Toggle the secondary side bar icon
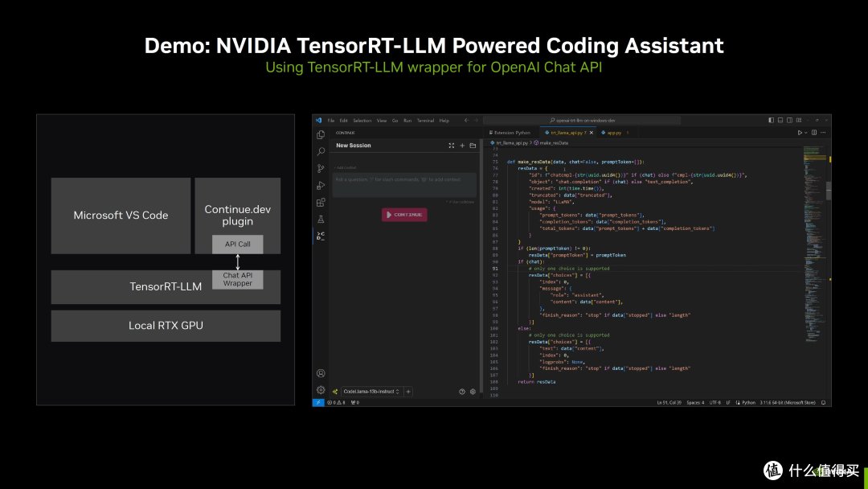The width and height of the screenshot is (868, 489). (790, 120)
